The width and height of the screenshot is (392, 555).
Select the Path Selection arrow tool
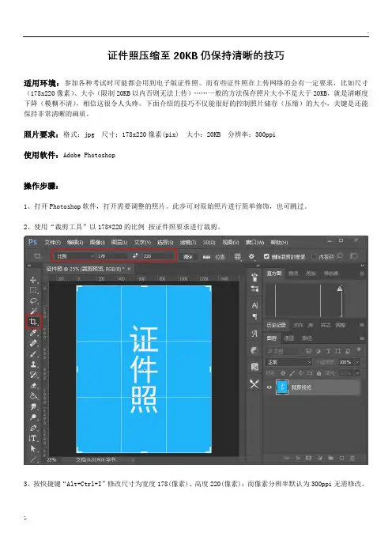pos(33,449)
